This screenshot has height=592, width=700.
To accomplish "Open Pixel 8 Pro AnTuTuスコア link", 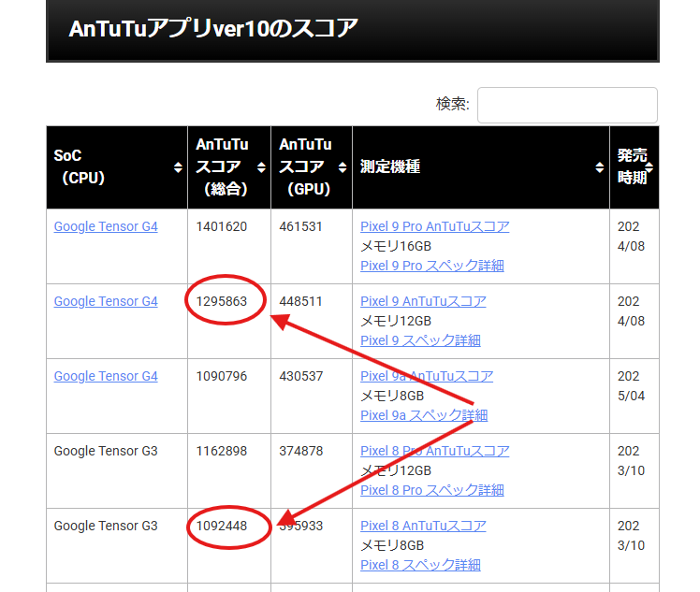I will [x=434, y=451].
